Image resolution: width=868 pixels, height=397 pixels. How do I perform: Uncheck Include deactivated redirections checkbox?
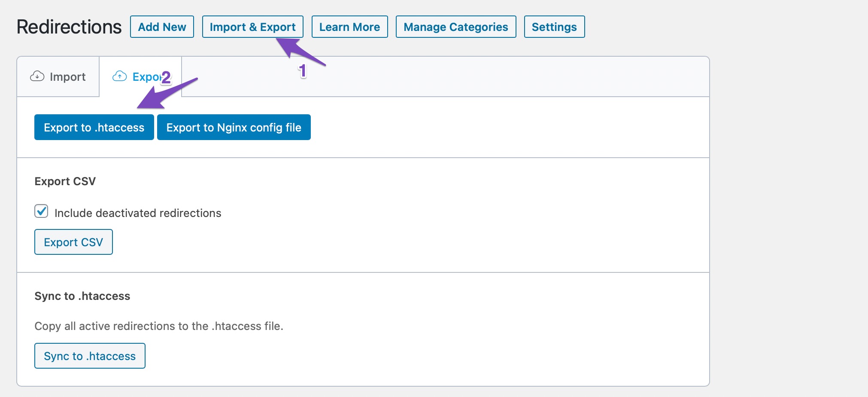[x=41, y=211]
